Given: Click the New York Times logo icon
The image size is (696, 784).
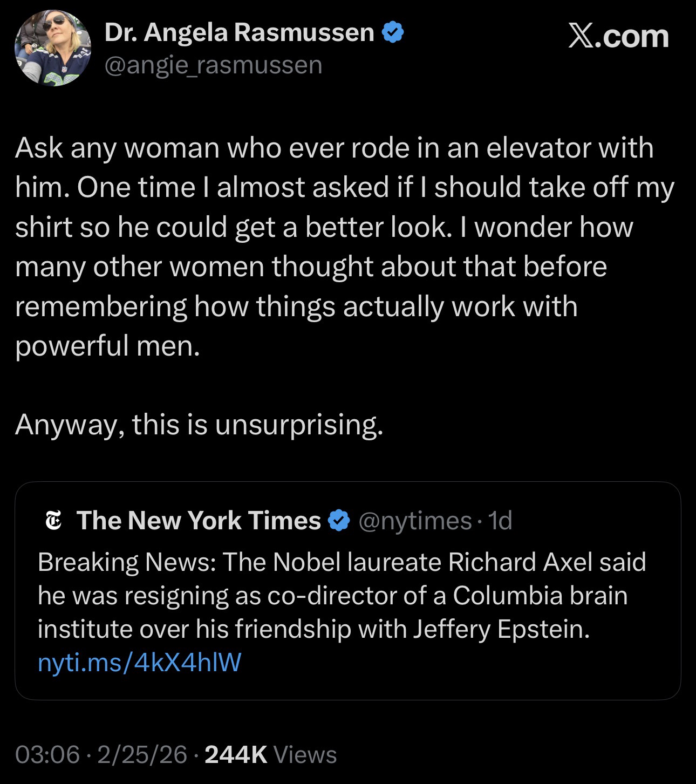Looking at the screenshot, I should point(53,521).
